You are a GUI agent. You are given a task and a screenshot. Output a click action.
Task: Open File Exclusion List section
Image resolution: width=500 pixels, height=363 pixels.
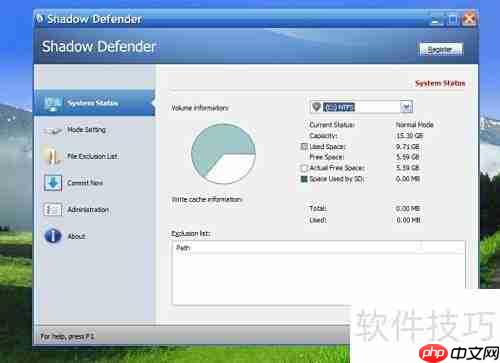pos(92,156)
